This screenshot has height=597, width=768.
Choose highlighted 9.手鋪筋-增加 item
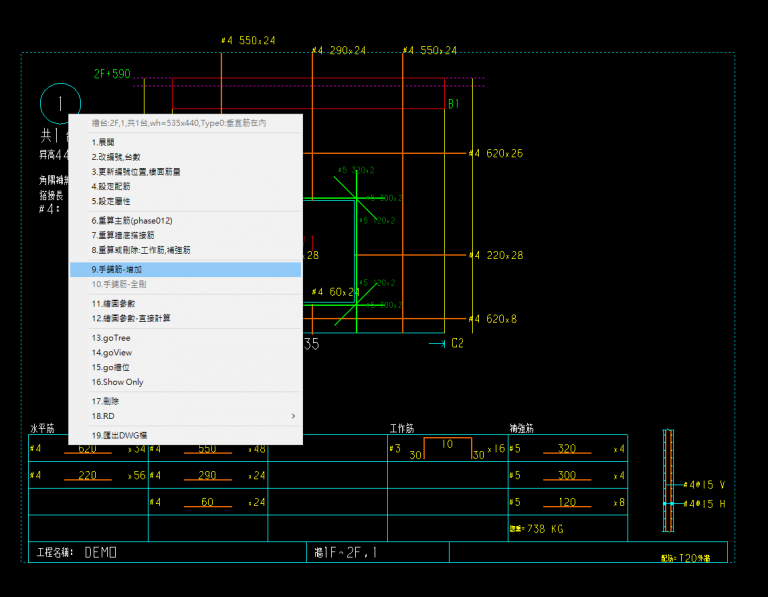coord(186,269)
